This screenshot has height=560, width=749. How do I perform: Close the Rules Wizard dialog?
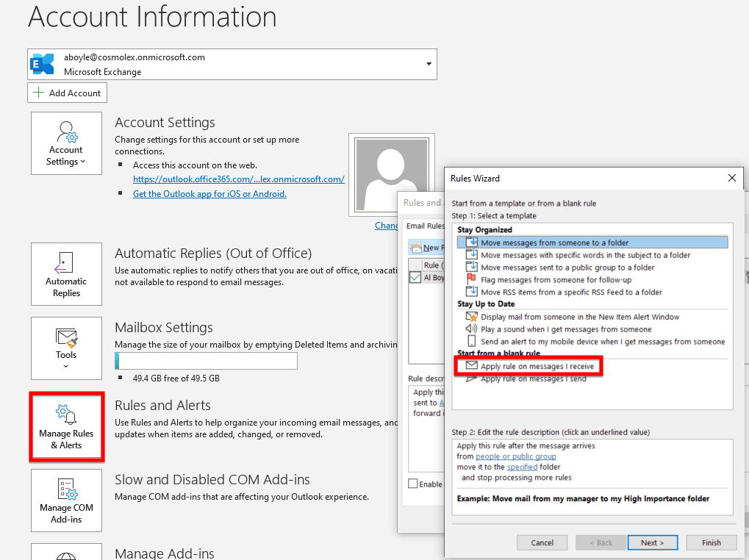[x=732, y=178]
